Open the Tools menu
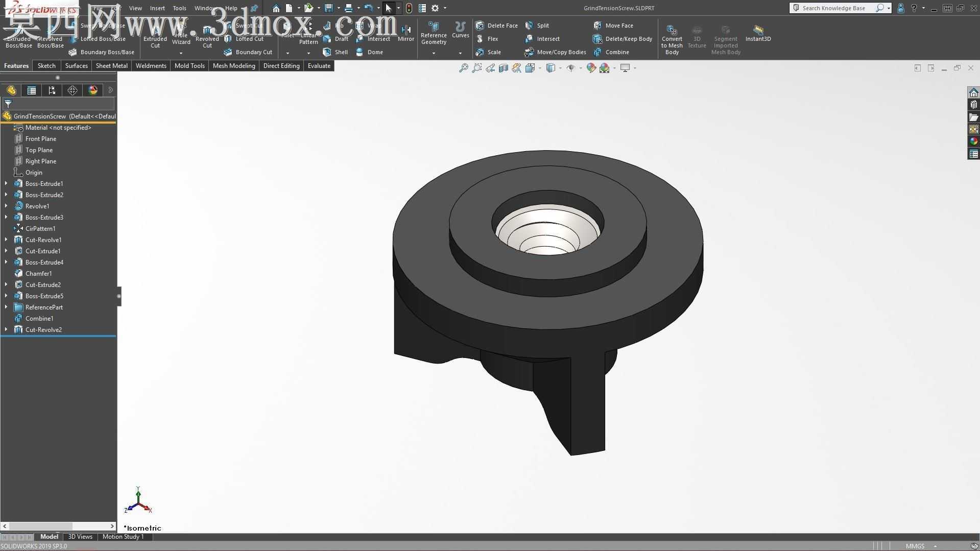Image resolution: width=980 pixels, height=551 pixels. tap(179, 8)
